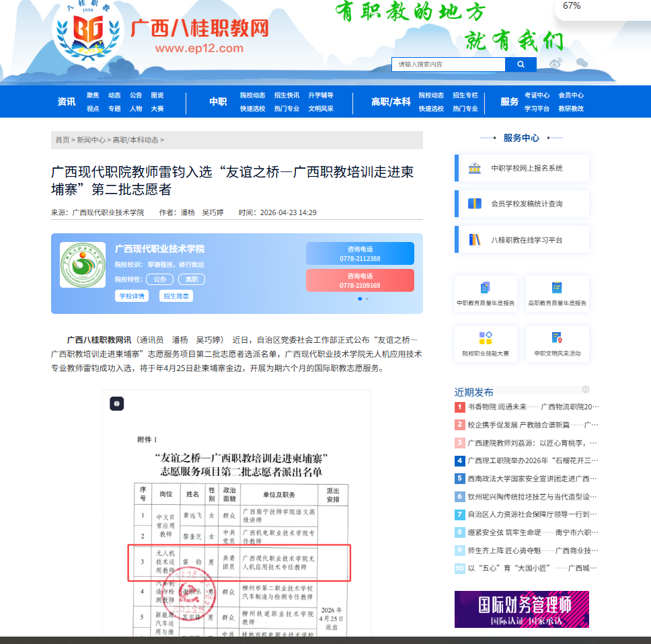
Task: Click the 招生简章 button
Action: pos(176,296)
